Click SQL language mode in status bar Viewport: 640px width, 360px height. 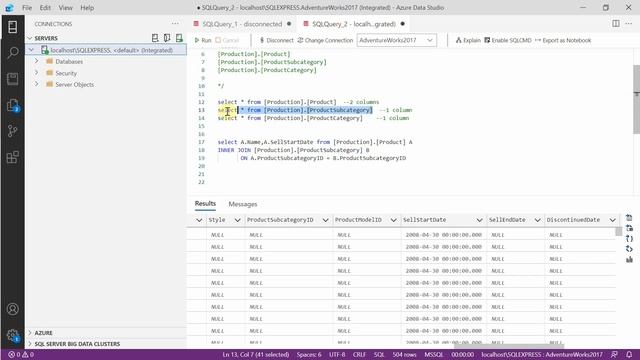(379, 354)
